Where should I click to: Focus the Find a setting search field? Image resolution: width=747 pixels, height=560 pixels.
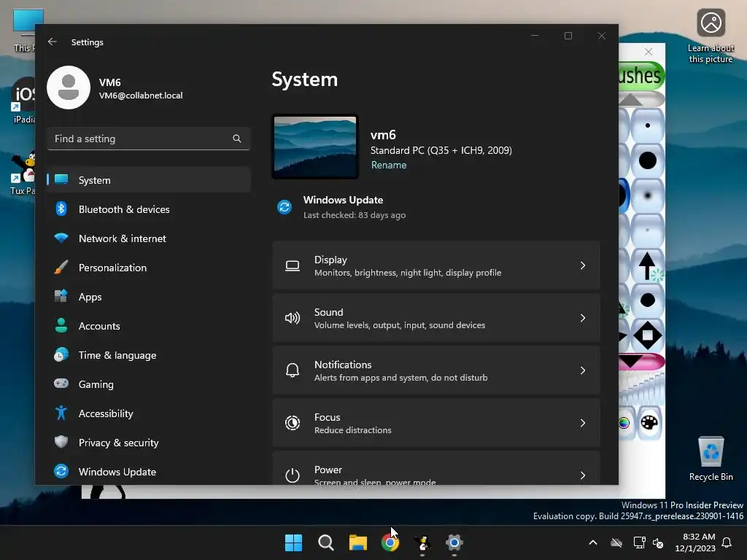149,139
